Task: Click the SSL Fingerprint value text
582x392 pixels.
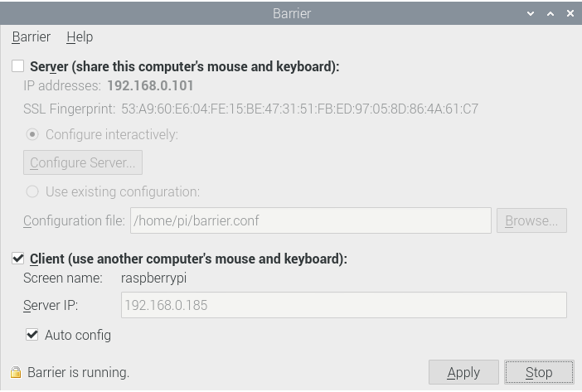Action: pyautogui.click(x=299, y=109)
